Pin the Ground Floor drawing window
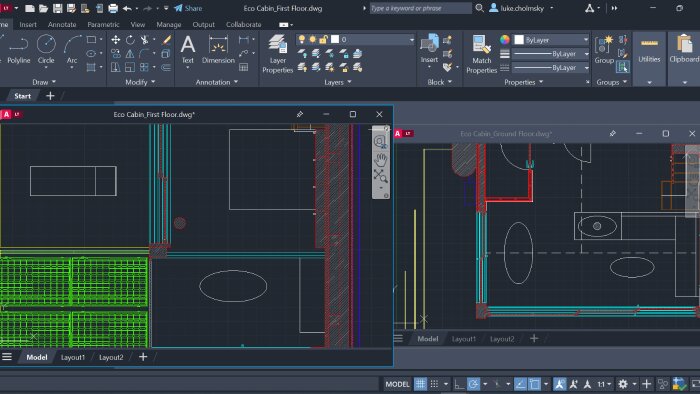Image resolution: width=700 pixels, height=394 pixels. (612, 133)
